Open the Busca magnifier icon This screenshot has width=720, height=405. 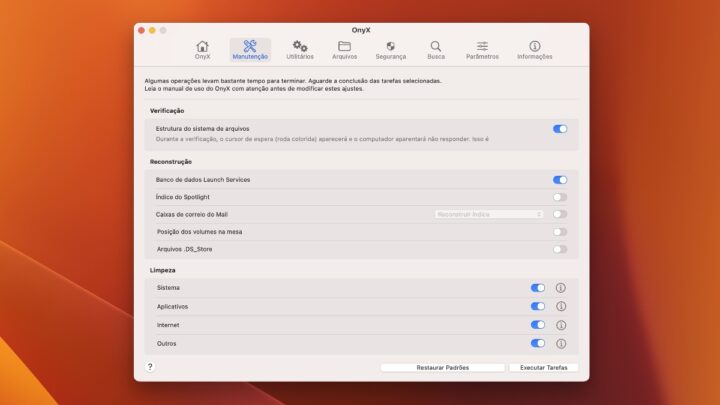coord(436,46)
